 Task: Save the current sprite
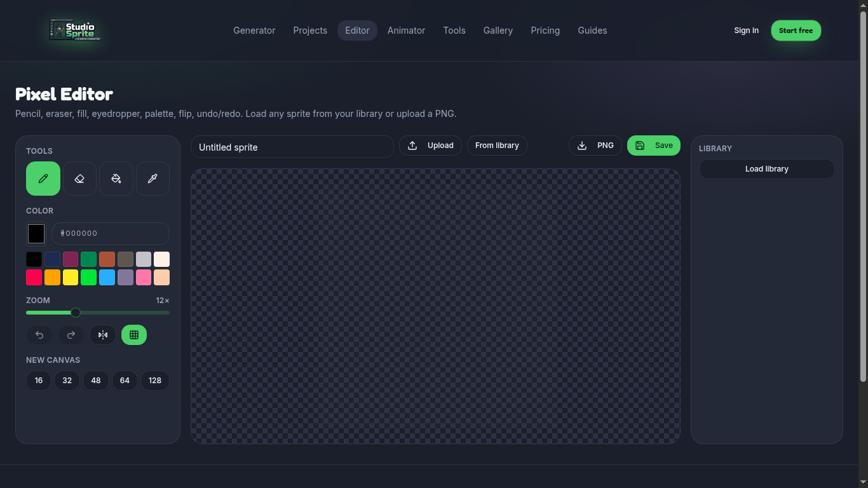[654, 146]
